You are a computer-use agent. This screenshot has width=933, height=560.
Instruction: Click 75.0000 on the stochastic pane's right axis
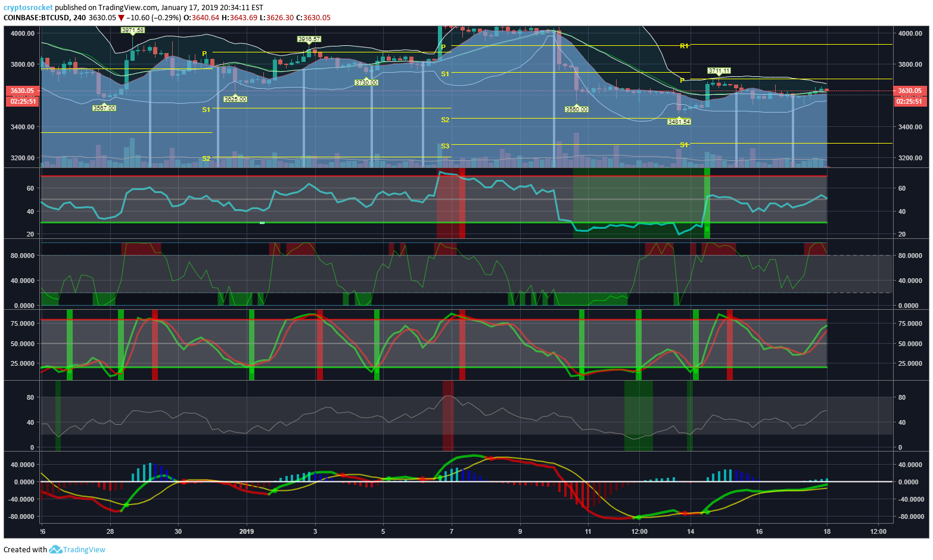tap(910, 323)
